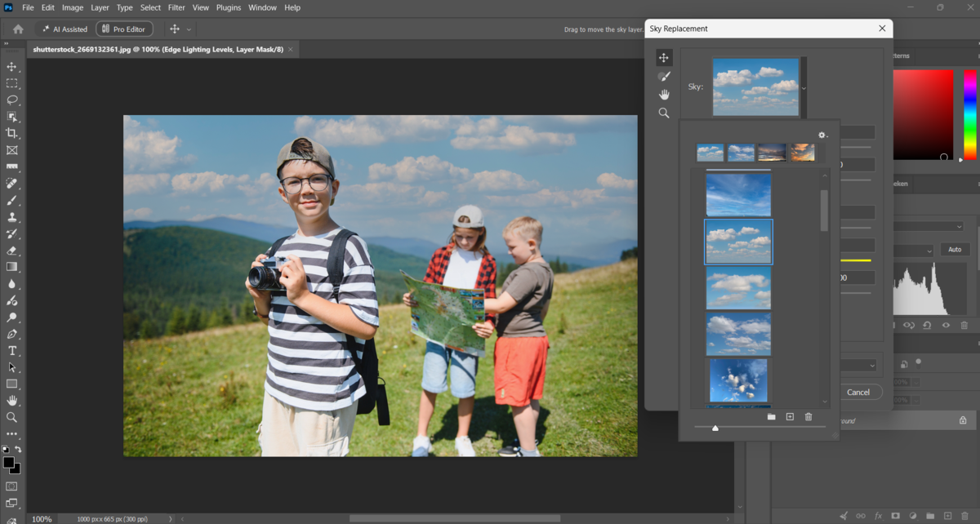
Task: Select the Path Selection tool
Action: (11, 367)
